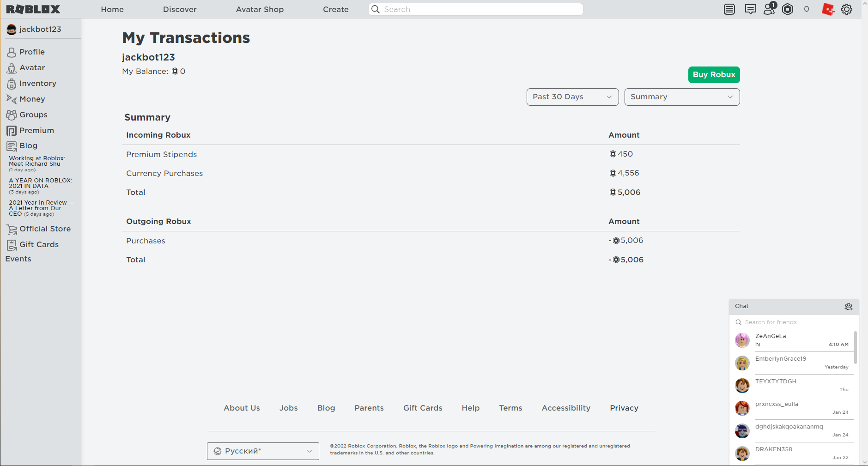868x466 pixels.
Task: Open the Русский language dropdown
Action: click(x=263, y=451)
